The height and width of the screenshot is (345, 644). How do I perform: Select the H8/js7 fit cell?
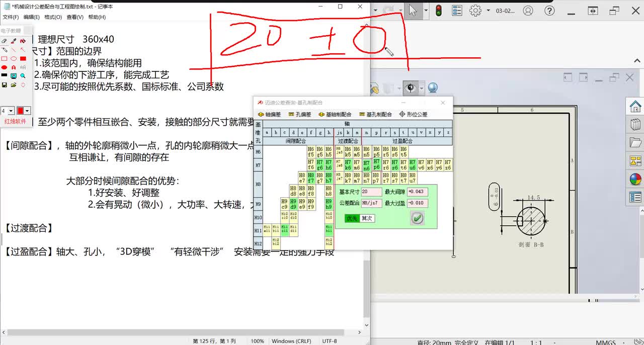(339, 178)
